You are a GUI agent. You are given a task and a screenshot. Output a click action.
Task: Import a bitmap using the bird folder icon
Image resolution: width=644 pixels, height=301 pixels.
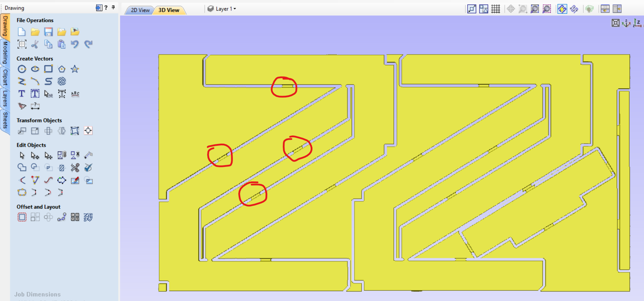(x=75, y=32)
